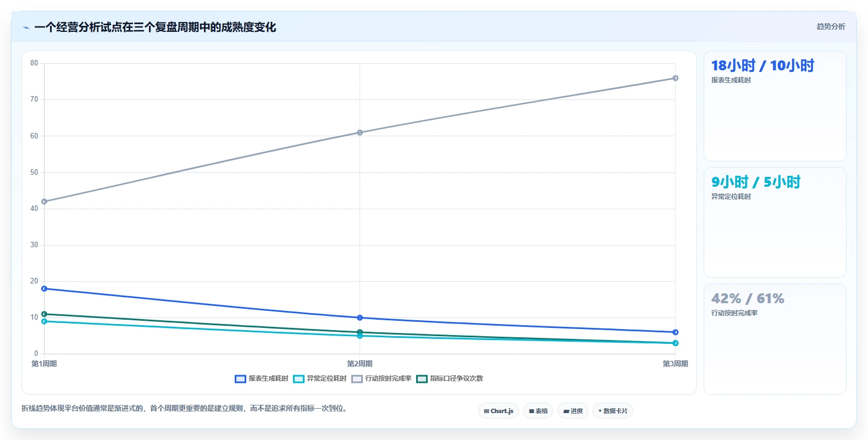The image size is (868, 440).
Task: Click 行动按时完成率 point at 第1周期 (42)
Action: [44, 202]
